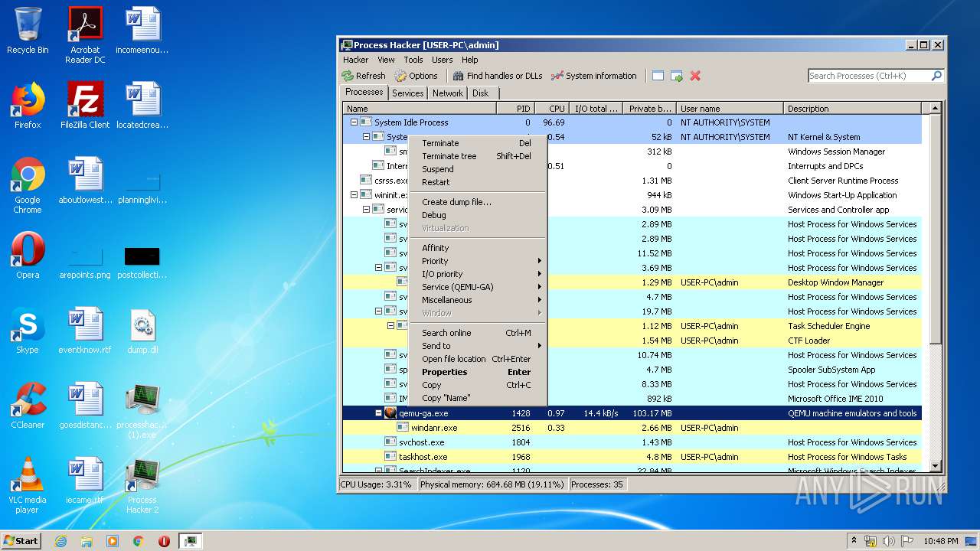Sort by PID column header
This screenshot has height=551, width=980.
tap(514, 109)
